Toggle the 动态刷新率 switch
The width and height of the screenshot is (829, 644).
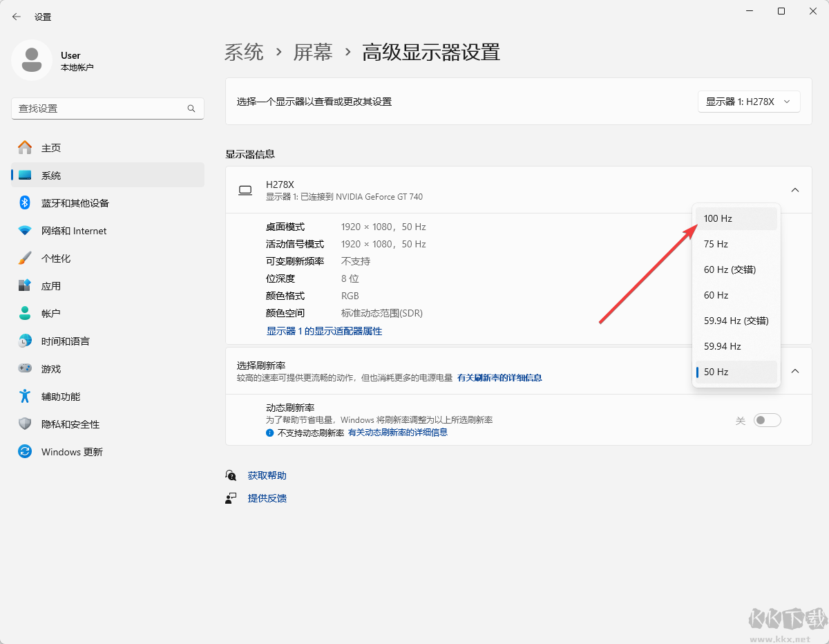point(767,419)
